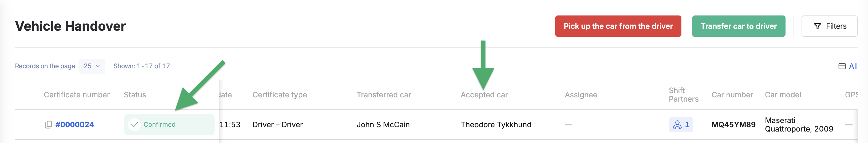Open the Filters button
The image size is (868, 143).
coord(829,26)
